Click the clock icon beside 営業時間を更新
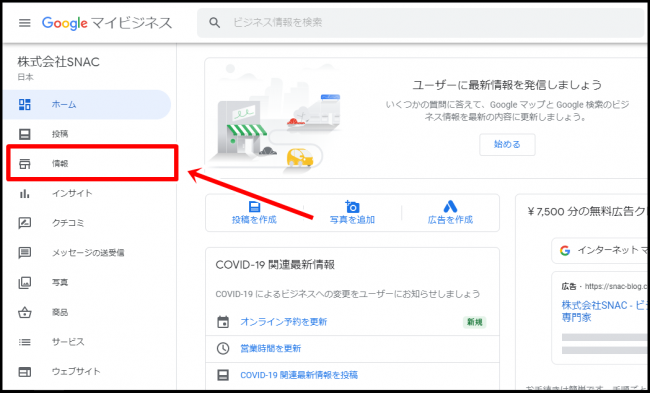 (223, 348)
